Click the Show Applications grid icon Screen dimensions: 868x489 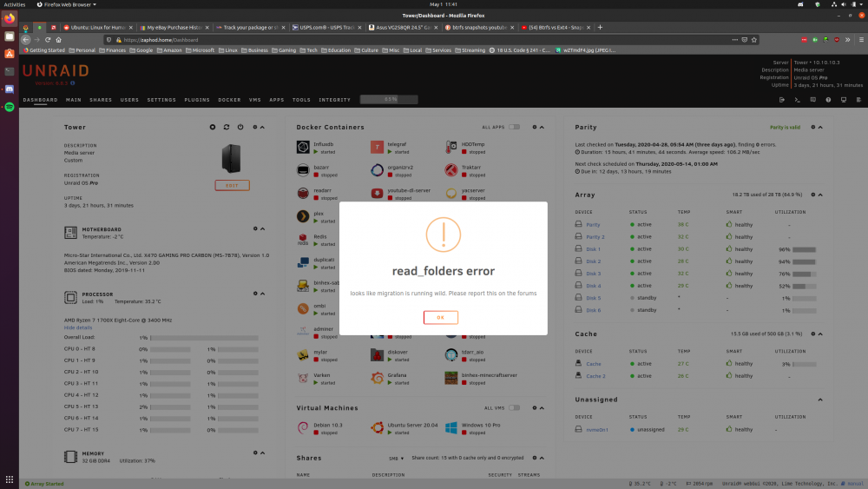click(10, 479)
